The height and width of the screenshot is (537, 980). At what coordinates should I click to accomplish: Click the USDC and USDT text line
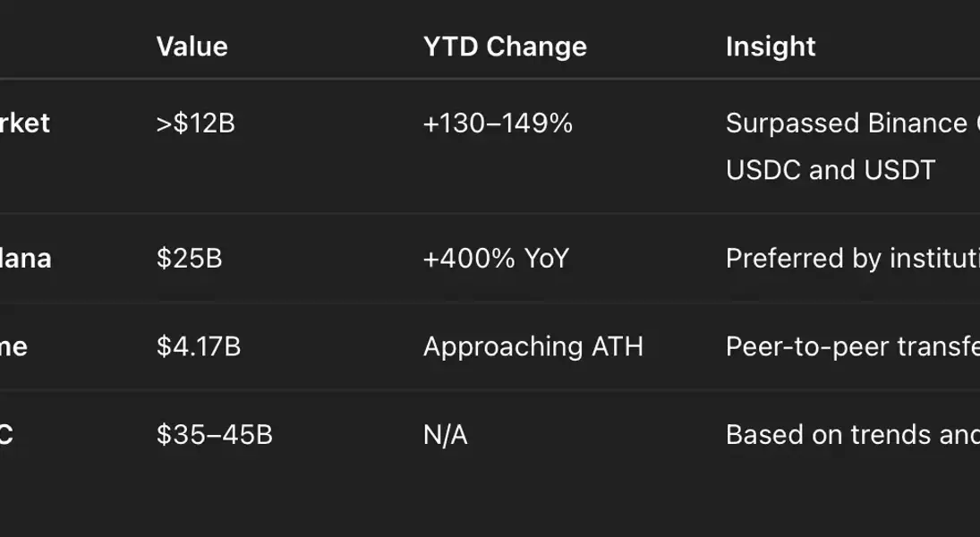tap(830, 170)
